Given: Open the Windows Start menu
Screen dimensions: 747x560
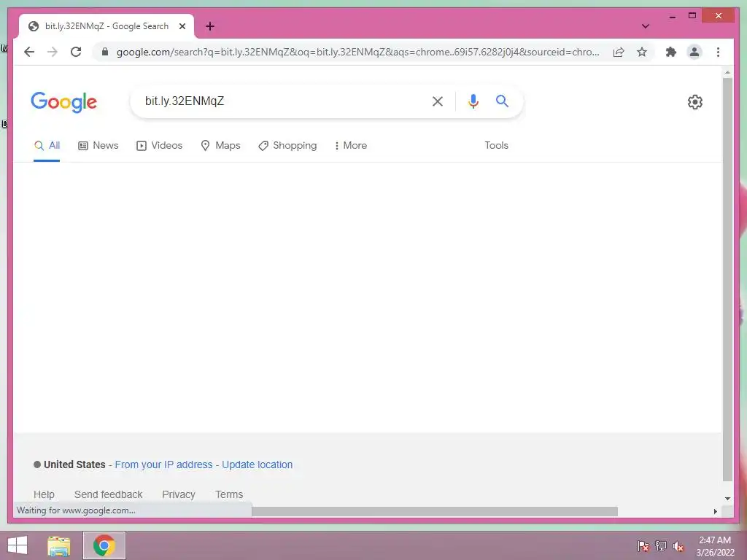Looking at the screenshot, I should (18, 545).
